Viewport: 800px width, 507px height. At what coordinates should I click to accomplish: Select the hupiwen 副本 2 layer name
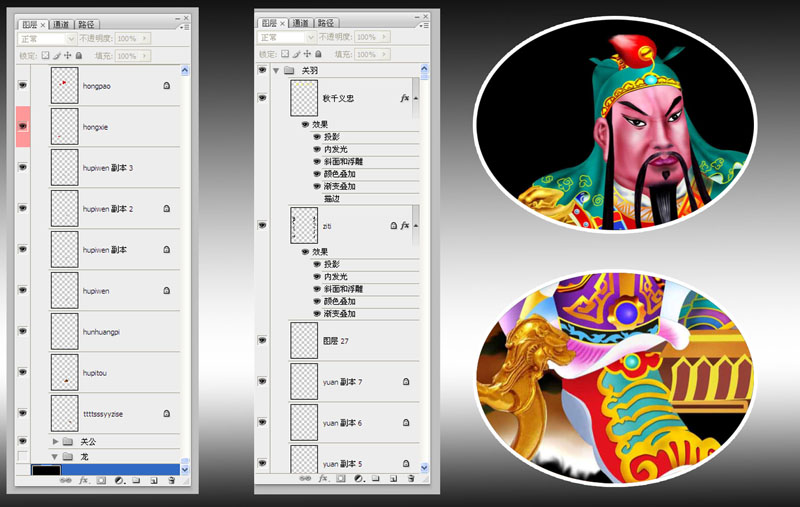coord(108,209)
